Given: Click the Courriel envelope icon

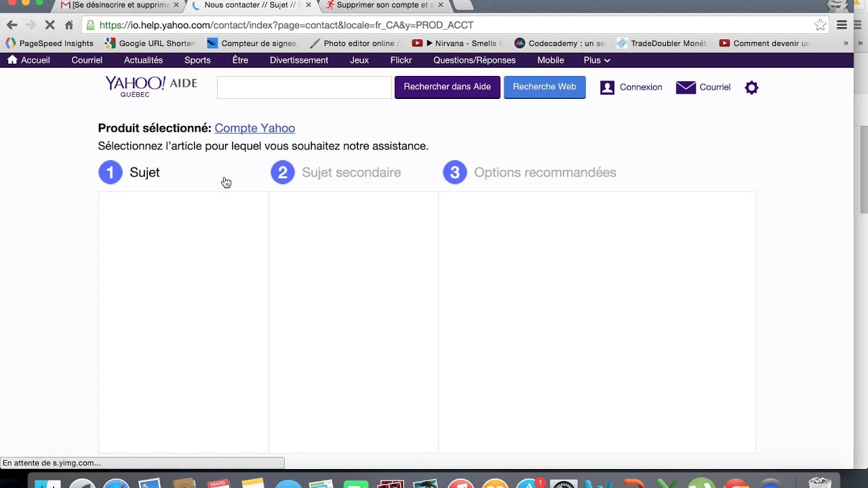Looking at the screenshot, I should pyautogui.click(x=686, y=87).
